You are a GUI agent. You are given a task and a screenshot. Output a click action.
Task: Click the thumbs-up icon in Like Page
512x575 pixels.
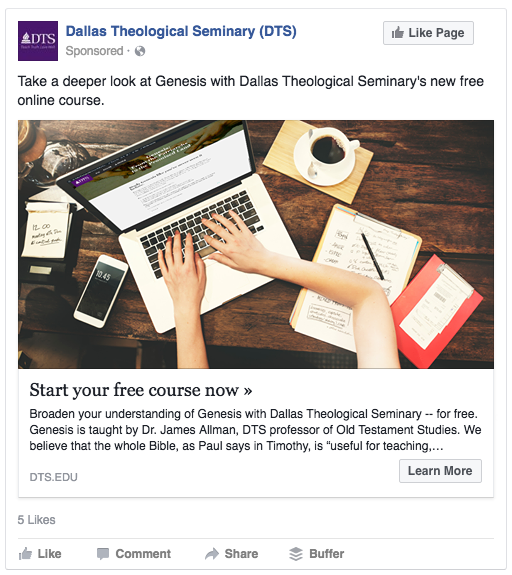coord(398,33)
